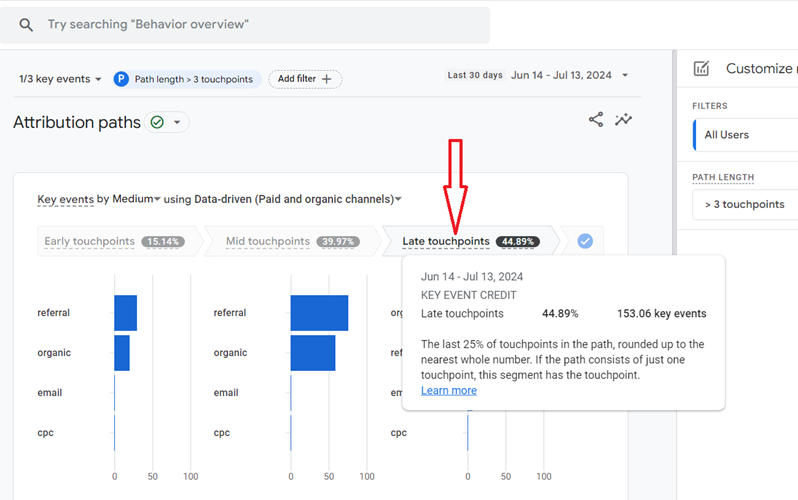Click the cpc label in Mid touchpoints chart
The height and width of the screenshot is (500, 798).
coord(222,433)
